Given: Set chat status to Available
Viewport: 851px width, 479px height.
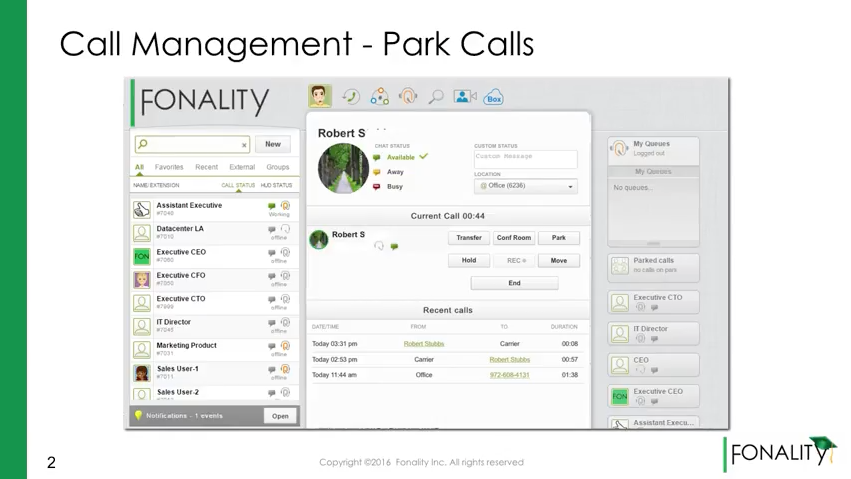Looking at the screenshot, I should 401,157.
